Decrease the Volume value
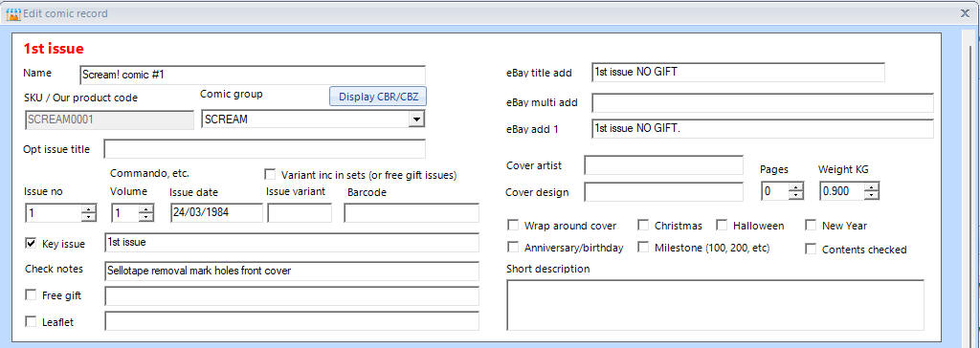Screen dimensions: 980x348 coord(146,217)
